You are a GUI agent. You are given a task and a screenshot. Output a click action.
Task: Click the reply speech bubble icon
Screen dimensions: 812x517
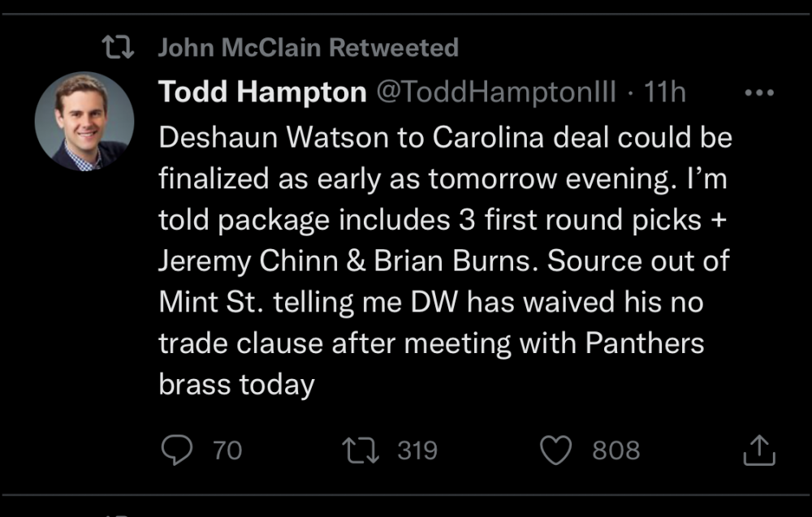tap(175, 450)
